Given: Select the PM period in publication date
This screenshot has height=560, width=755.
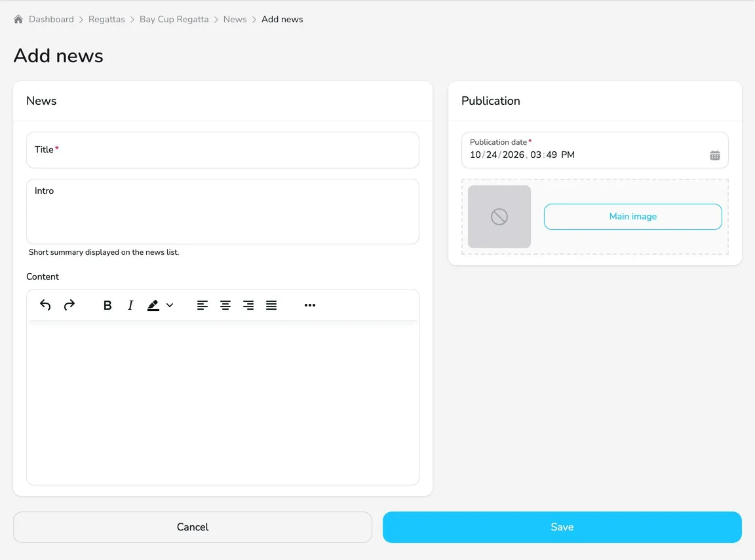Looking at the screenshot, I should point(568,155).
